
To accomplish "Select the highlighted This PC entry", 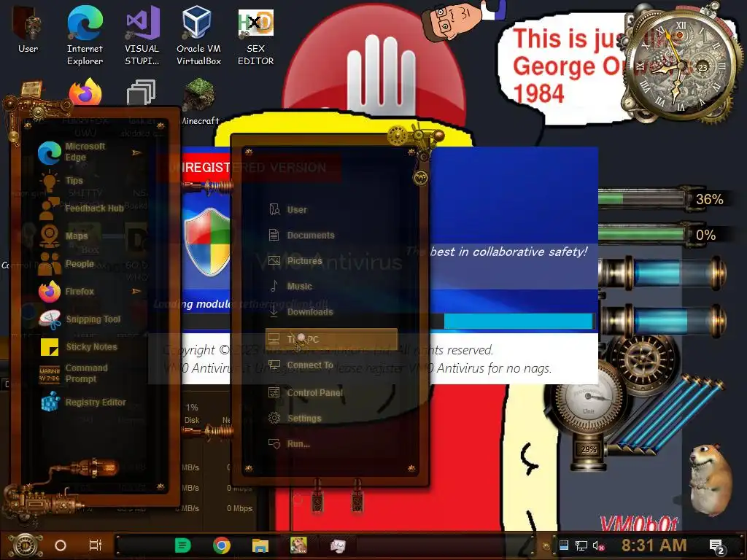I will click(x=331, y=339).
